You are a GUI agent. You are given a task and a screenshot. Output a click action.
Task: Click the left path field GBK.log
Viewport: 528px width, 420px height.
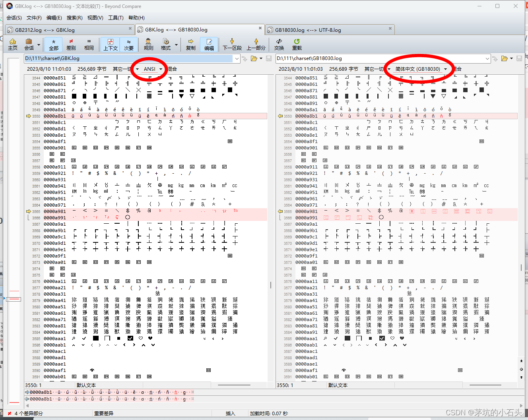(x=129, y=58)
